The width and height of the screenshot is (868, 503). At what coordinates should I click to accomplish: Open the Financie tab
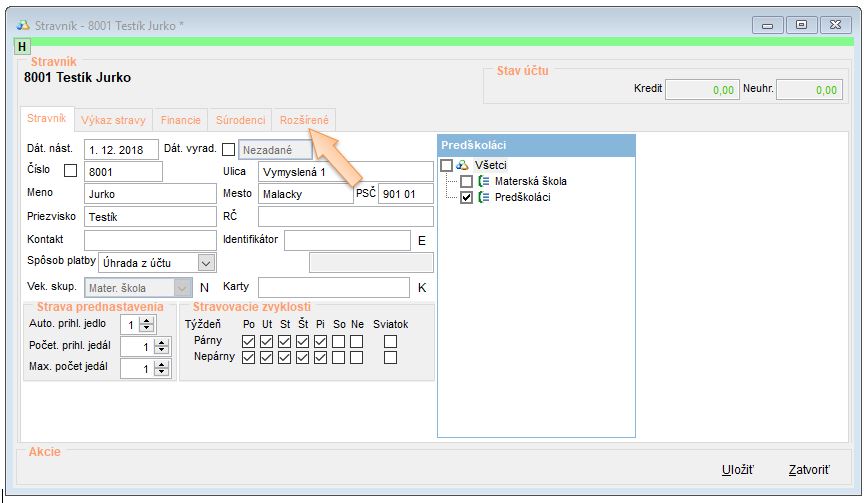181,120
